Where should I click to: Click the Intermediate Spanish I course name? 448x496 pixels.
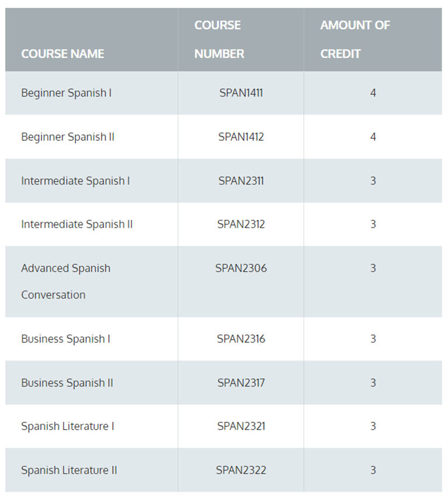click(75, 181)
